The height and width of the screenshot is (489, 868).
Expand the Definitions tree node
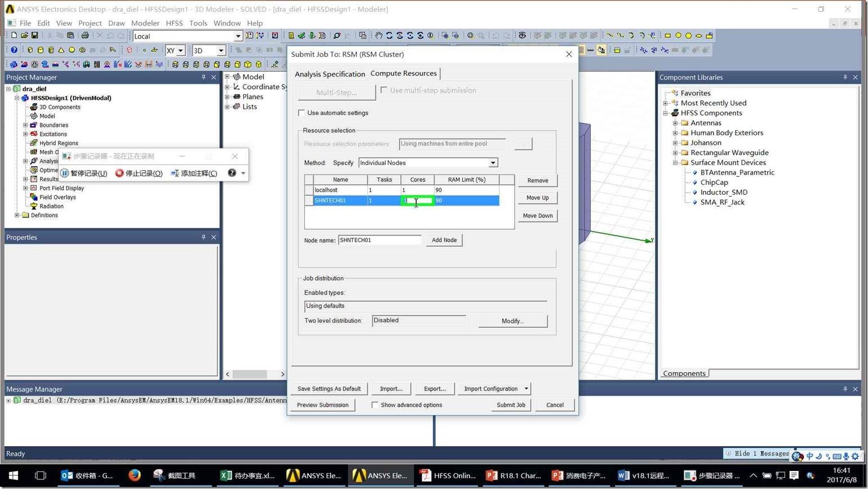17,215
